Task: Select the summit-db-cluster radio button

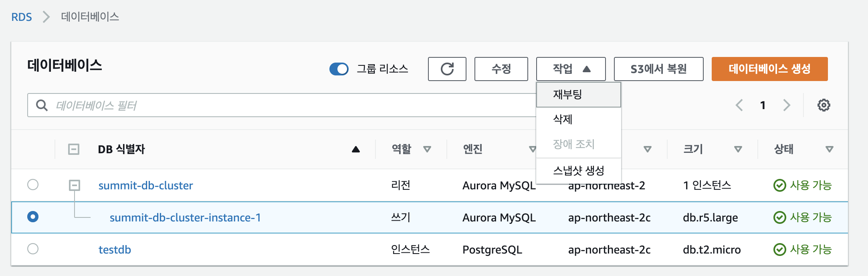Action: coord(33,185)
